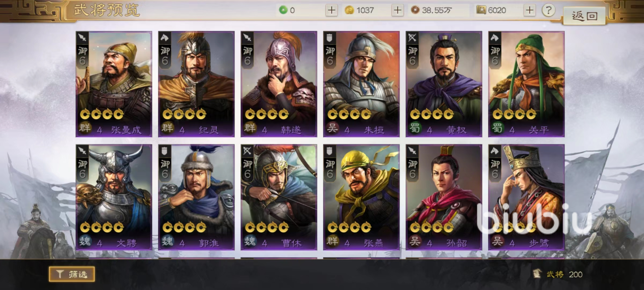The width and height of the screenshot is (644, 290).
Task: Click the plus button next to 6020
Action: pos(529,10)
